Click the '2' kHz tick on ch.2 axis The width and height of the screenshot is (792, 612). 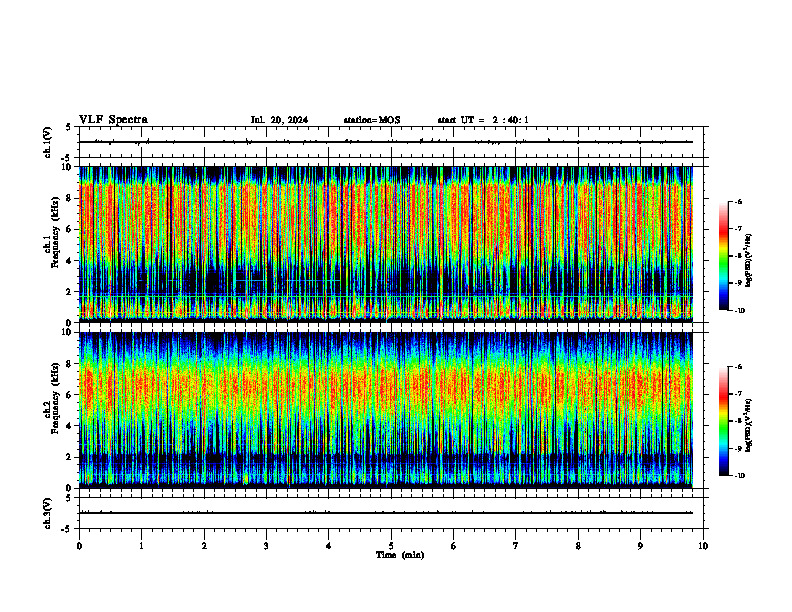pyautogui.click(x=70, y=457)
